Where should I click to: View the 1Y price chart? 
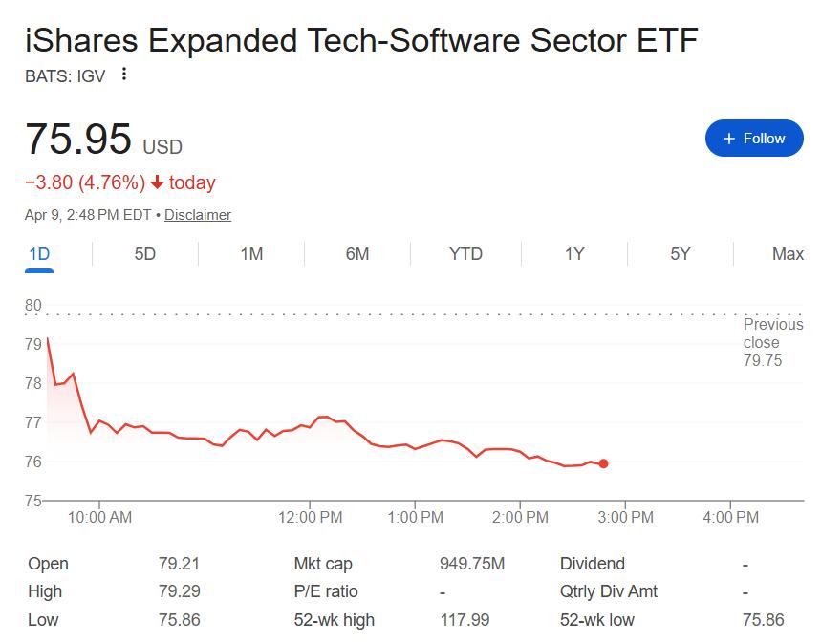tap(573, 253)
